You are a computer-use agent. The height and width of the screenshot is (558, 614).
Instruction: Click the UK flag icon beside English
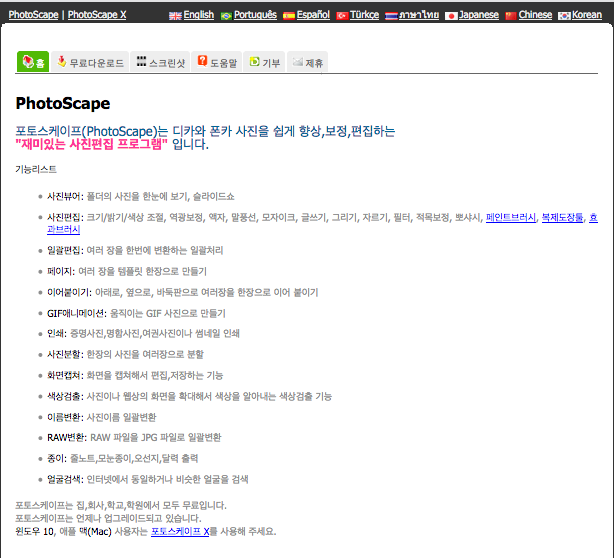tap(175, 16)
